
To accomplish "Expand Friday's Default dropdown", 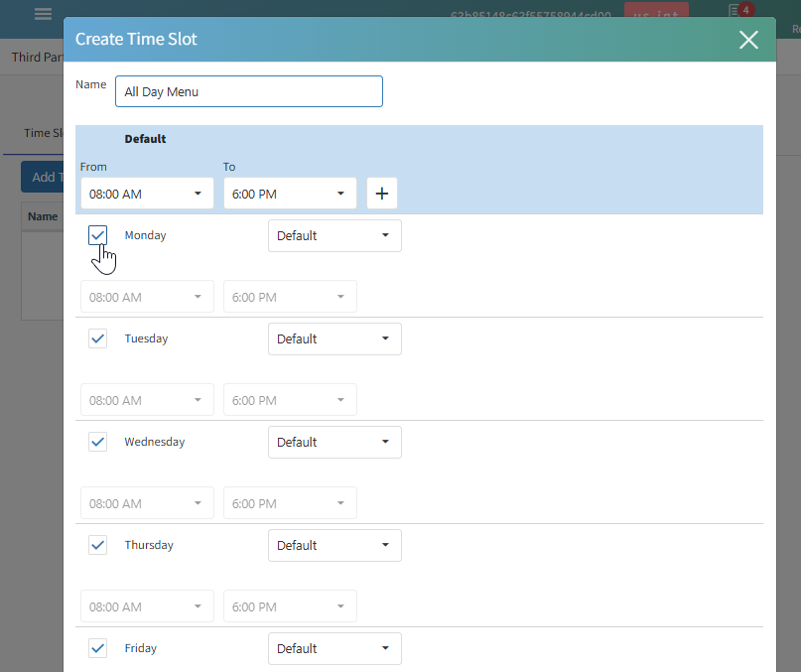I will tap(334, 648).
